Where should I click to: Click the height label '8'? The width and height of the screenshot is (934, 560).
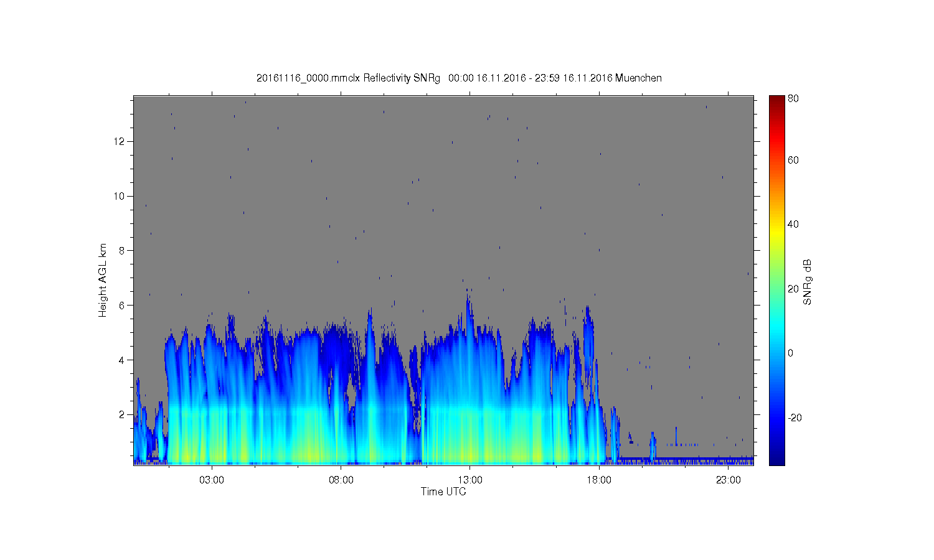click(x=123, y=250)
